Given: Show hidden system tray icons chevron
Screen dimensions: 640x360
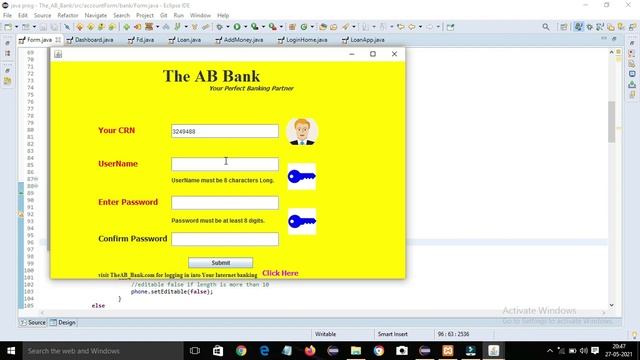Looking at the screenshot, I should 550,351.
